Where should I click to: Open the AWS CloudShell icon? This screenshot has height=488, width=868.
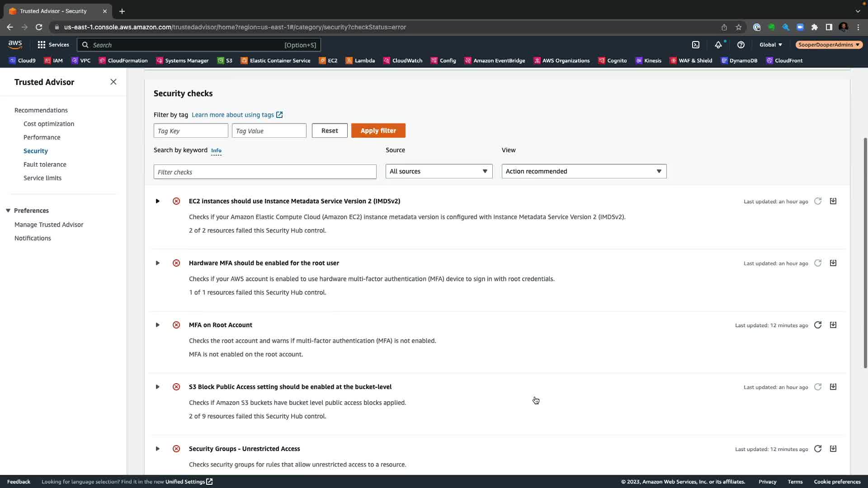coord(696,45)
